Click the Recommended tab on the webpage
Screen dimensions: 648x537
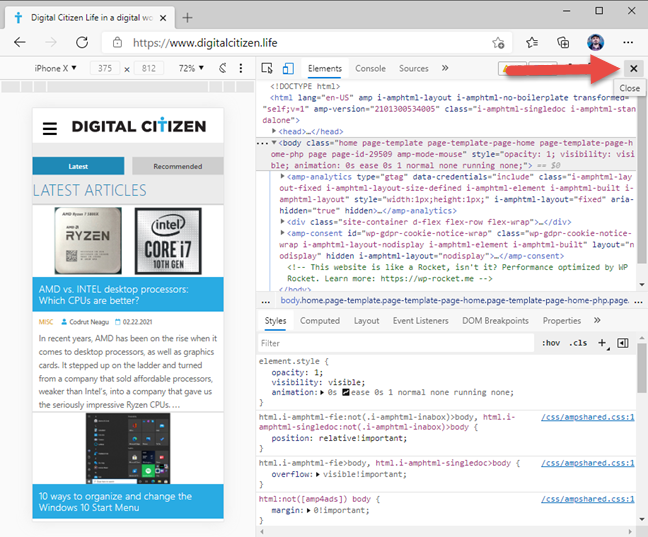point(178,166)
